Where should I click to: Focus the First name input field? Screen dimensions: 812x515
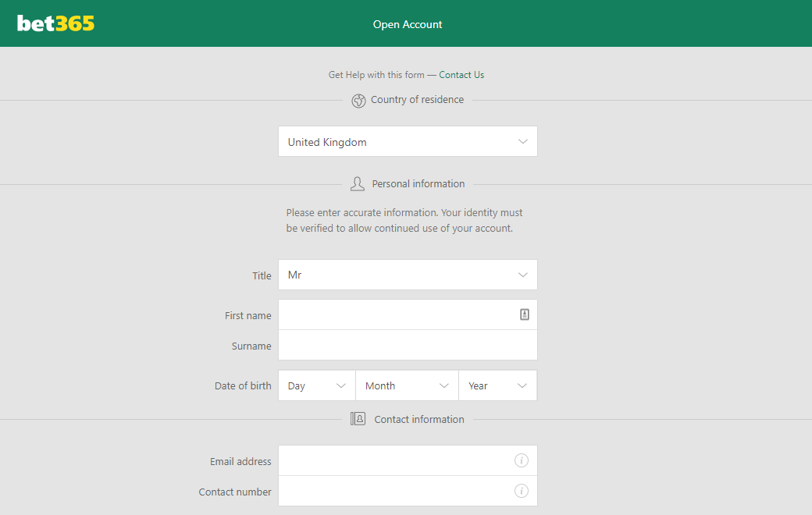(x=408, y=314)
